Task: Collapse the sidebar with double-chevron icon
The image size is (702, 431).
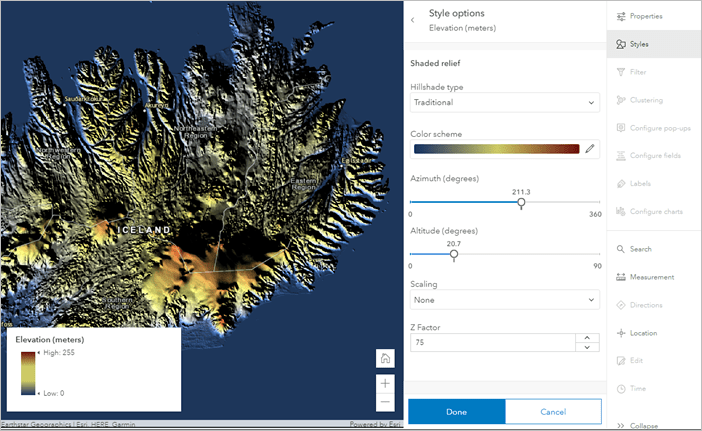Action: (x=621, y=426)
